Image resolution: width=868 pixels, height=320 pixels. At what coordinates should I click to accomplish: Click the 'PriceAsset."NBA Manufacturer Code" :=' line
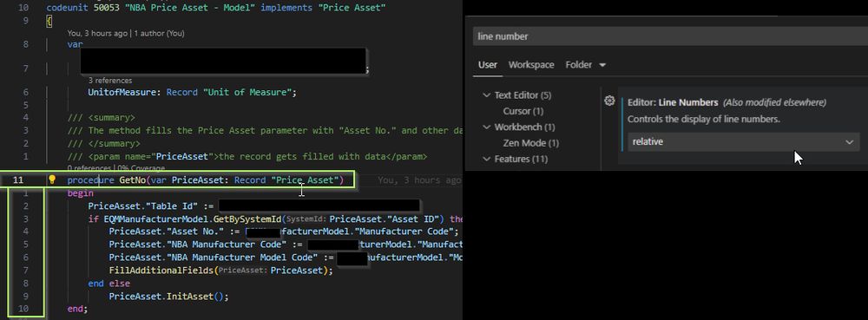coord(286,245)
